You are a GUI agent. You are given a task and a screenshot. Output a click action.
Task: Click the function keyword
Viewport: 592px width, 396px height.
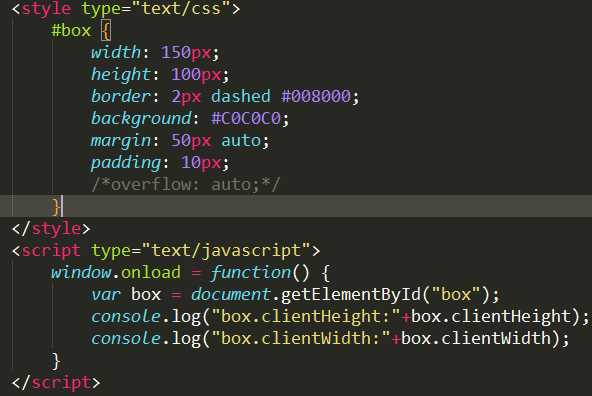(x=251, y=273)
